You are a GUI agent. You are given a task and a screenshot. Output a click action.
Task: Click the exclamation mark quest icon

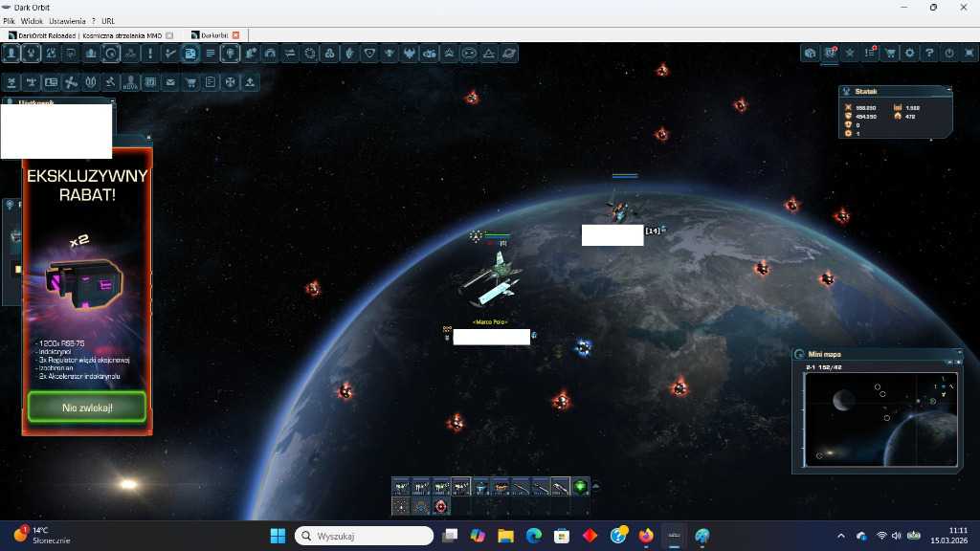[x=150, y=54]
